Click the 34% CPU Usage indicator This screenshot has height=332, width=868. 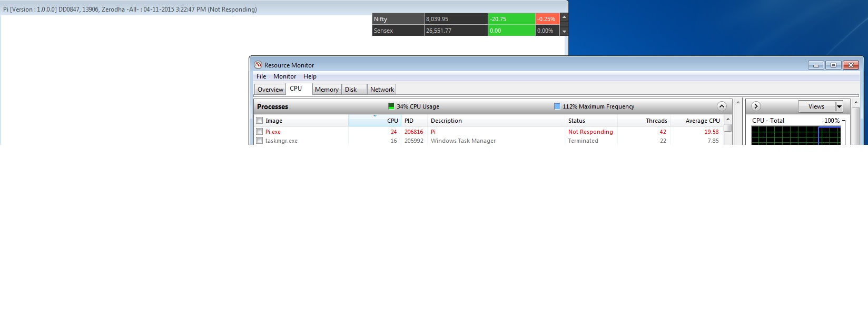pos(413,106)
